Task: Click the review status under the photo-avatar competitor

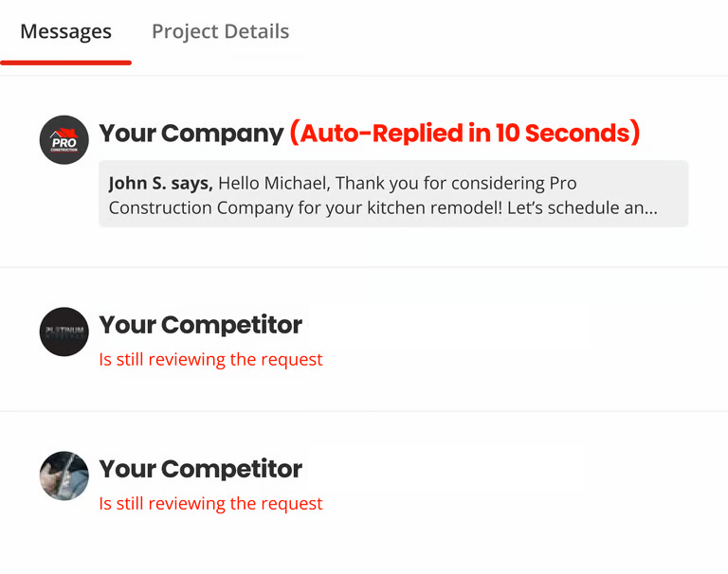Action: tap(210, 504)
